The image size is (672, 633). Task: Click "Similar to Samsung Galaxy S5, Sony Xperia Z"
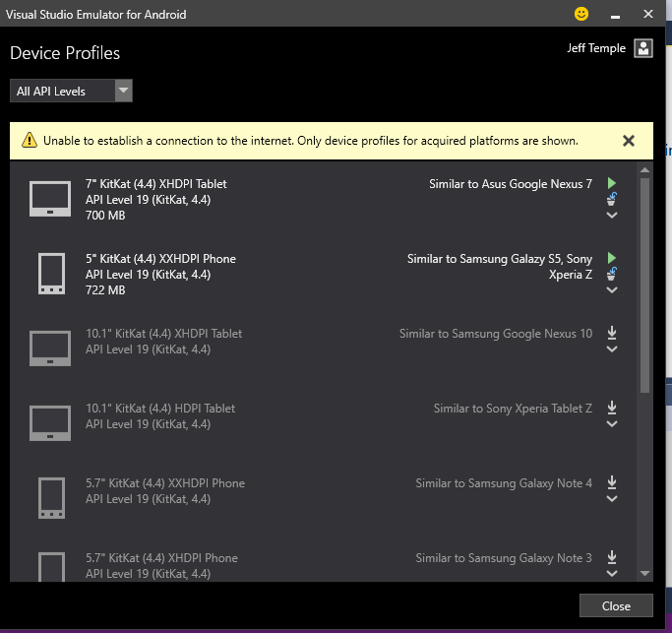[500, 267]
